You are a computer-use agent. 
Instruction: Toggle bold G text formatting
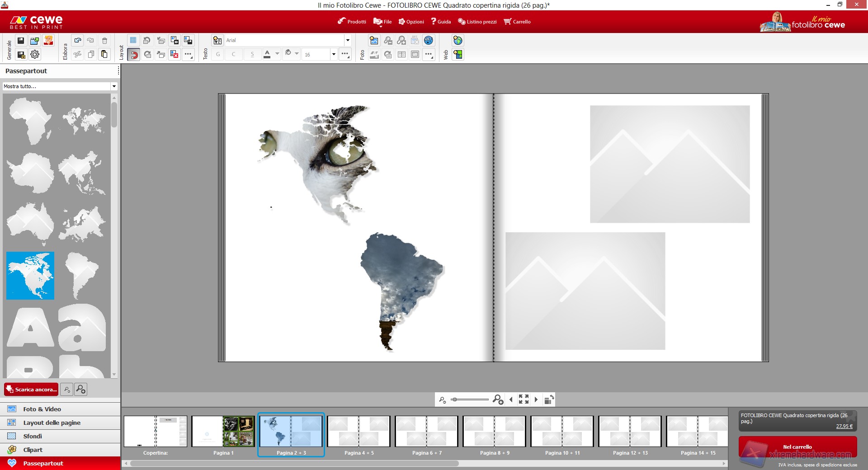coord(218,55)
